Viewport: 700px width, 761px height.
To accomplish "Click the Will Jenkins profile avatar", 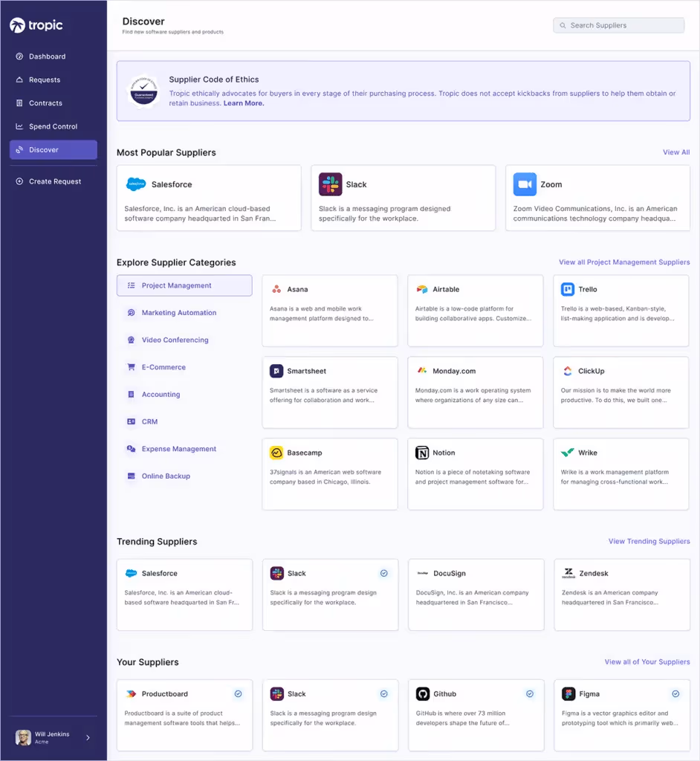I will click(23, 738).
